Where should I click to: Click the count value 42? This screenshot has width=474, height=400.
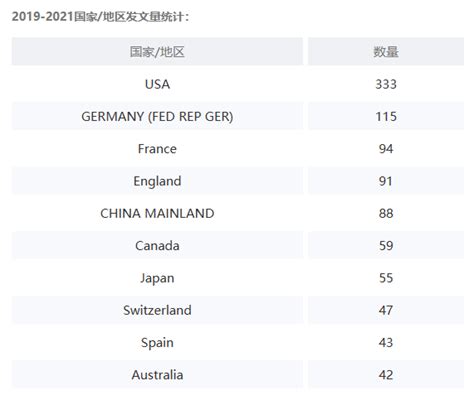point(386,375)
